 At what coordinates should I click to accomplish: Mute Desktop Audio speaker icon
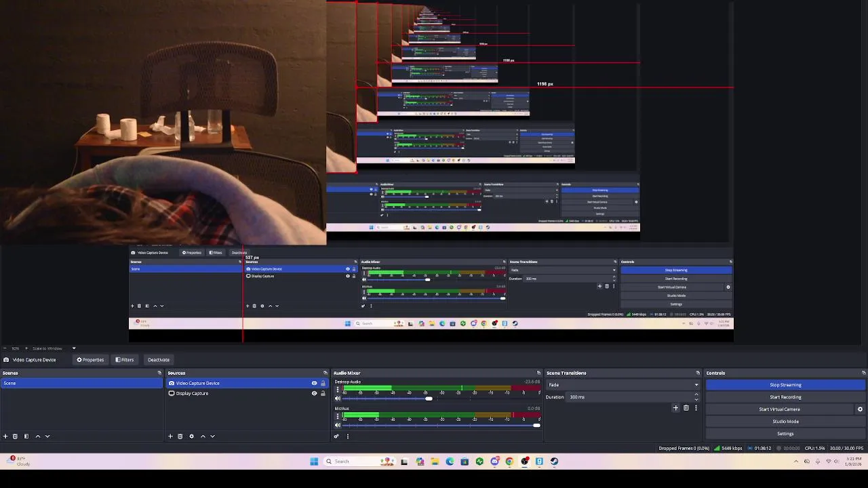[338, 399]
